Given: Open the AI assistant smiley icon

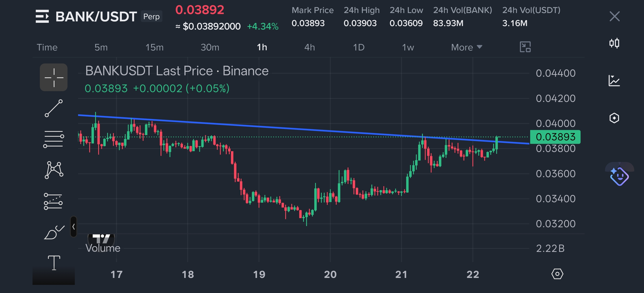Looking at the screenshot, I should (x=619, y=176).
